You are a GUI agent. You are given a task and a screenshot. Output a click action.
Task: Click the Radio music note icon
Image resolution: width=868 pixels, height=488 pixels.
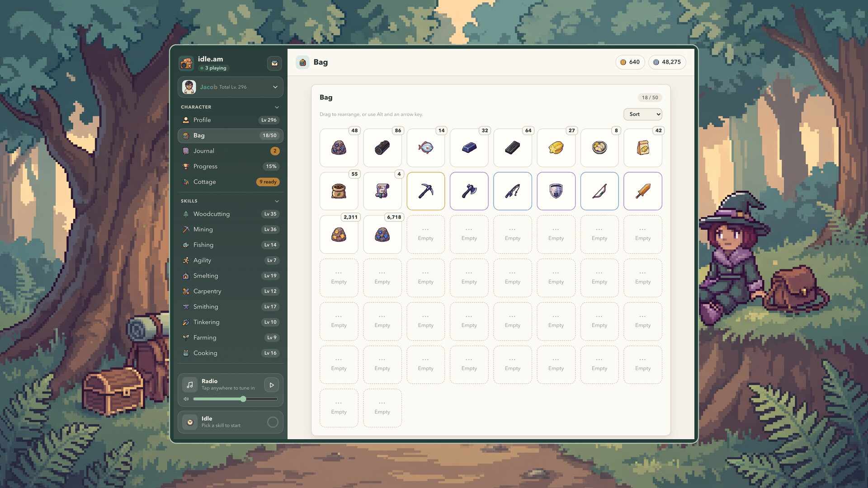(190, 385)
